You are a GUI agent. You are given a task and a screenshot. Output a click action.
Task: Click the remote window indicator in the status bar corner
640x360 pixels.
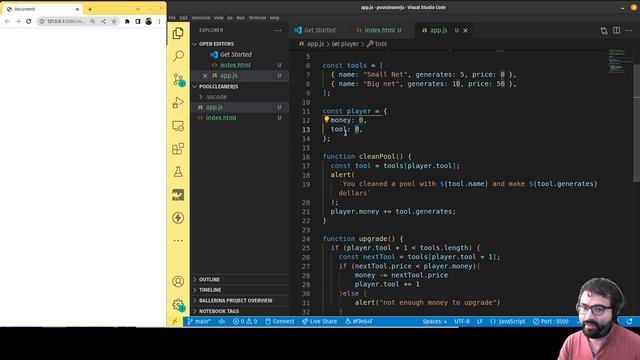point(175,321)
